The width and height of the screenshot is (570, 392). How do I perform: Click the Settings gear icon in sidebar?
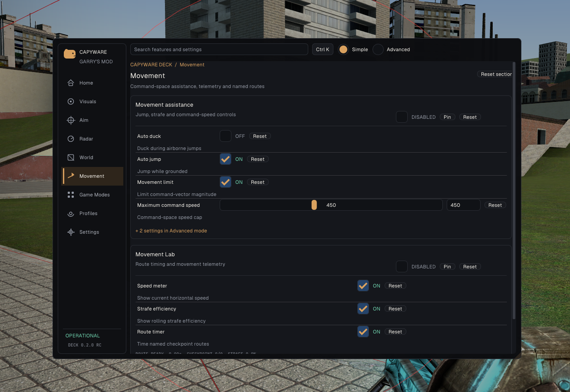(x=71, y=232)
